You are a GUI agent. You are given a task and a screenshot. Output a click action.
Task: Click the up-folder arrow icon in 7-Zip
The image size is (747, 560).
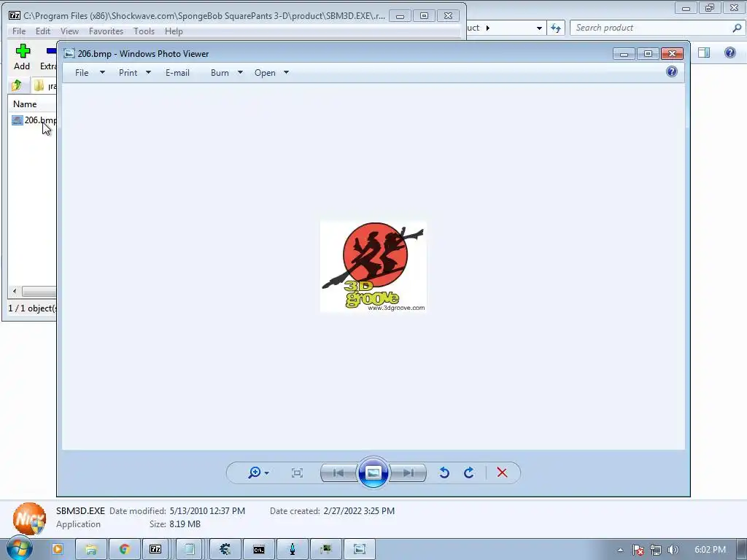(x=17, y=86)
